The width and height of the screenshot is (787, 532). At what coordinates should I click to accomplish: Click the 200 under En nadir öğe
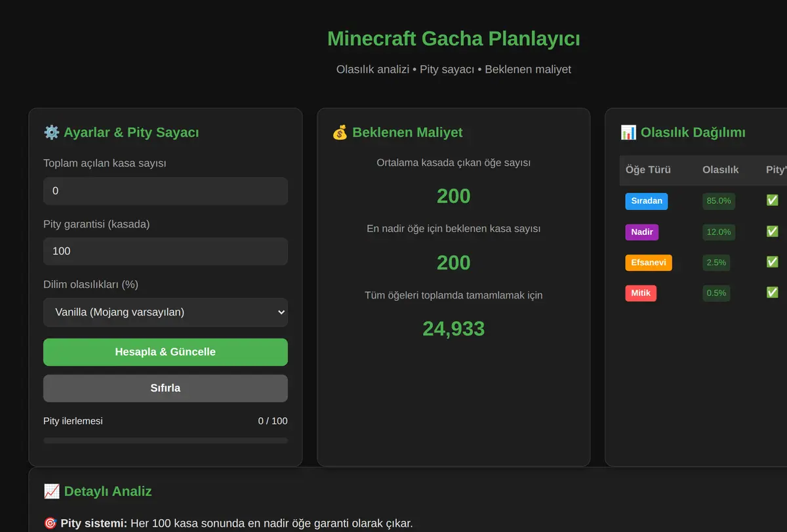[454, 262]
